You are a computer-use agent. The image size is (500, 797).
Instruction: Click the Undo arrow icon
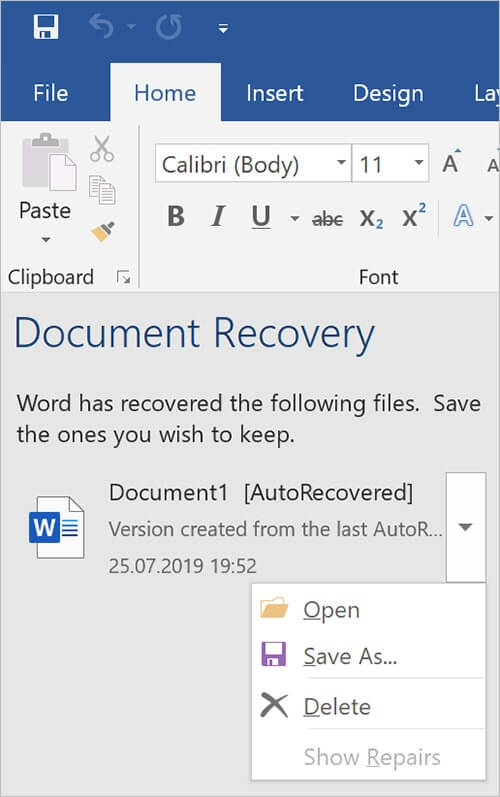(x=101, y=26)
